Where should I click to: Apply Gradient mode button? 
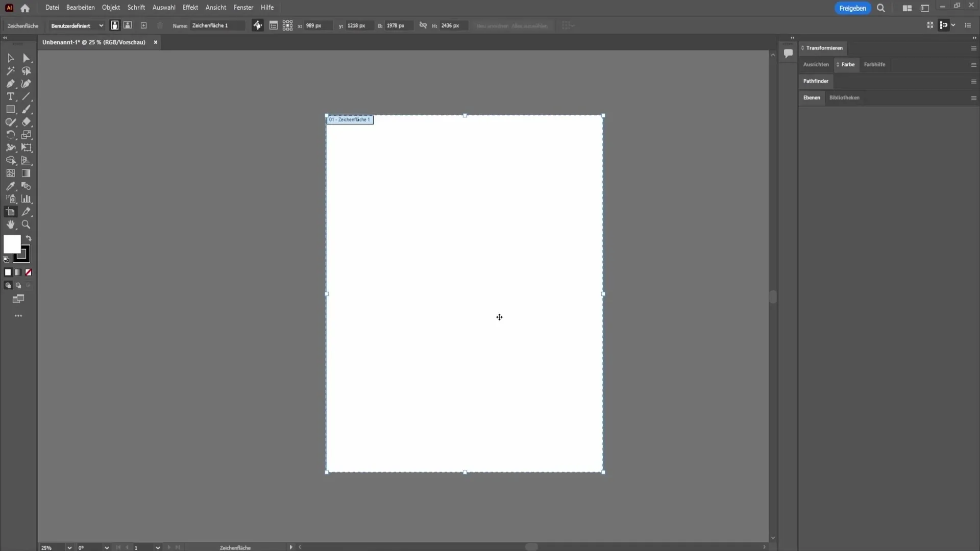tap(18, 272)
